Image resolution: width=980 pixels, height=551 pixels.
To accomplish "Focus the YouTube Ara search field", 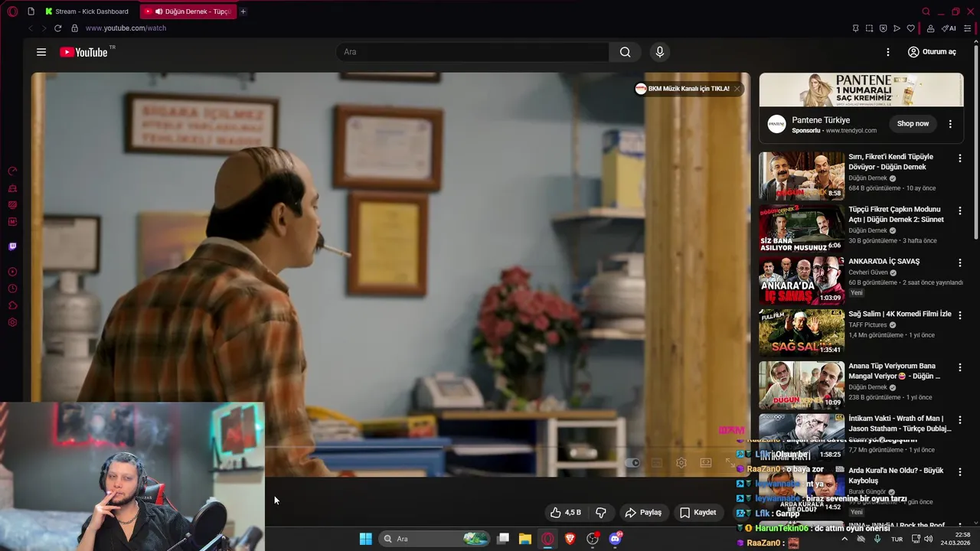I will [x=472, y=52].
